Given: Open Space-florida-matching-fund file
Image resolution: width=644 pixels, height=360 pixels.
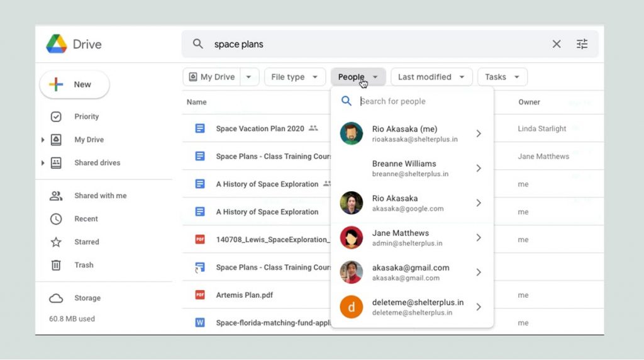Looking at the screenshot, I should pyautogui.click(x=273, y=323).
